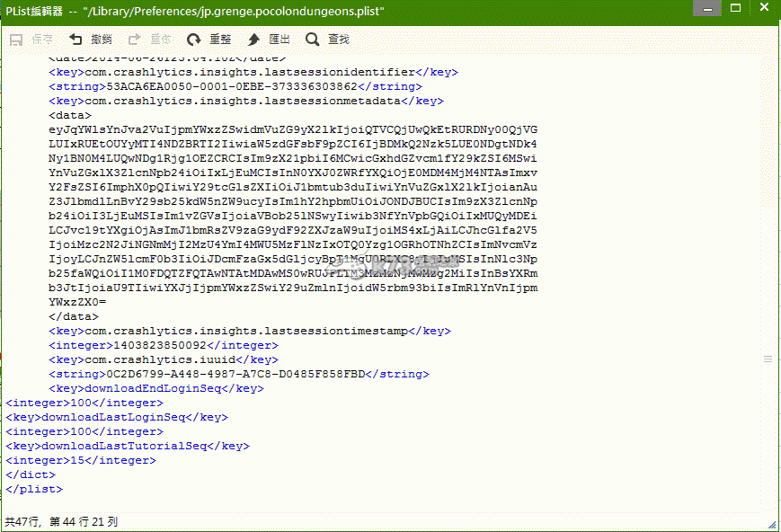Minimize the PList editor window
The image size is (781, 532).
point(707,8)
